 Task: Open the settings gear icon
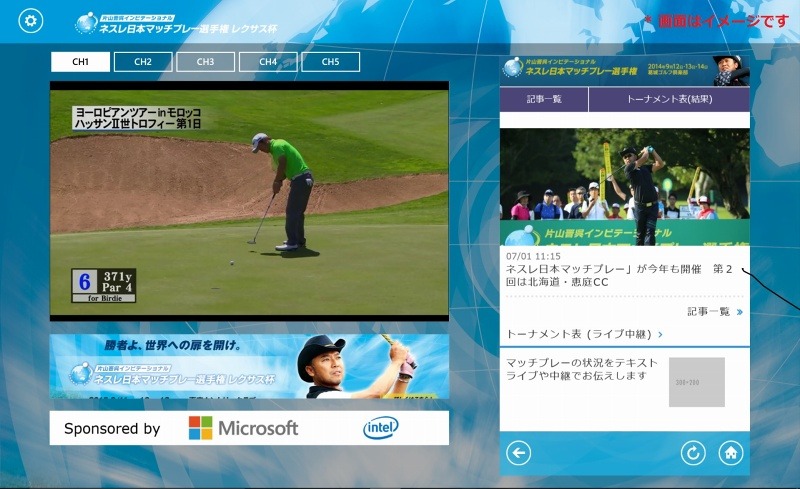click(x=31, y=21)
